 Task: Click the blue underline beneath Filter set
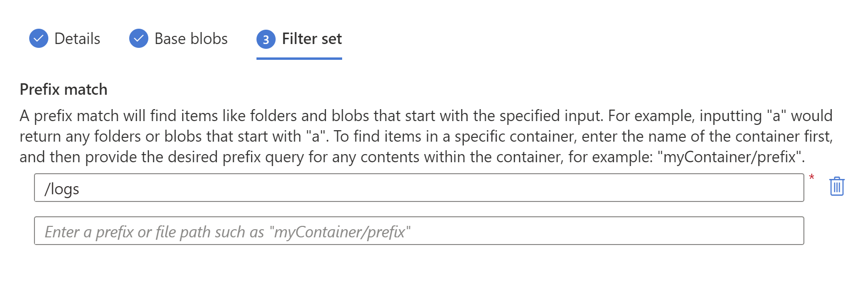point(299,58)
